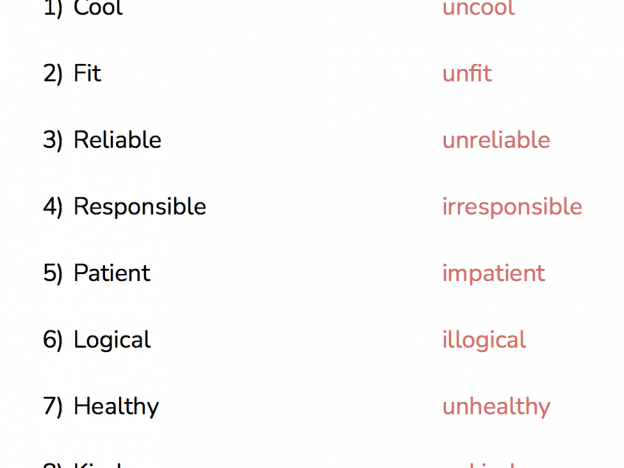This screenshot has width=624, height=468.
Task: Select the red answer 'impatient'
Action: coord(493,275)
